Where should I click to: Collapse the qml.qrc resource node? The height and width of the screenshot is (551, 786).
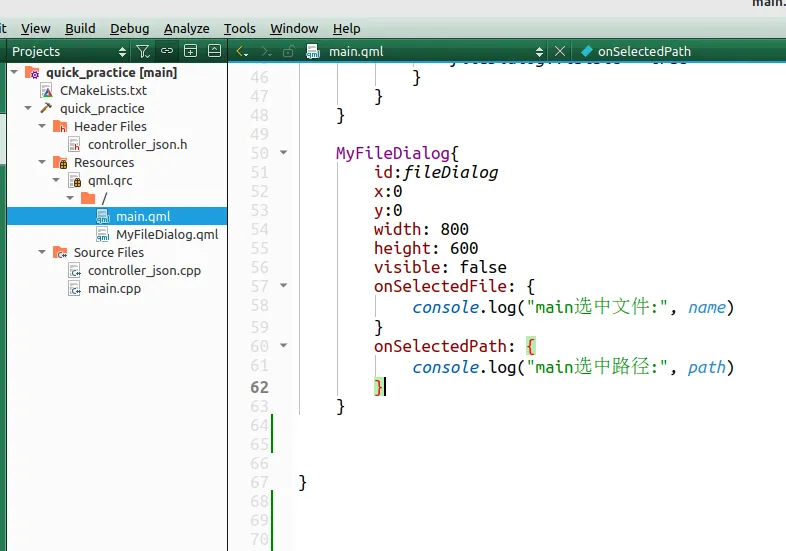pos(57,180)
